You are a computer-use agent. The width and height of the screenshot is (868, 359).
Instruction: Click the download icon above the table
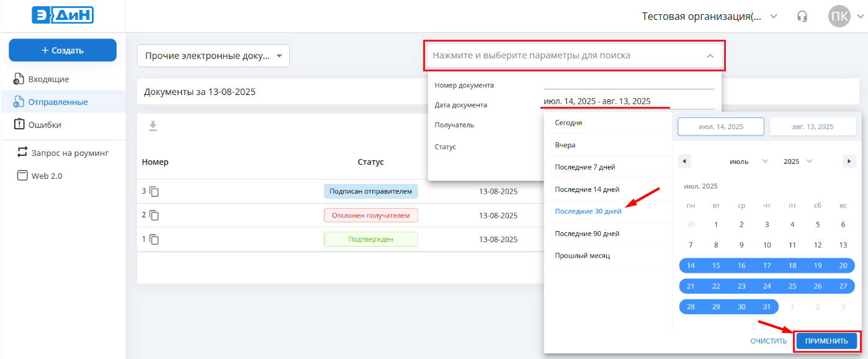pyautogui.click(x=153, y=126)
